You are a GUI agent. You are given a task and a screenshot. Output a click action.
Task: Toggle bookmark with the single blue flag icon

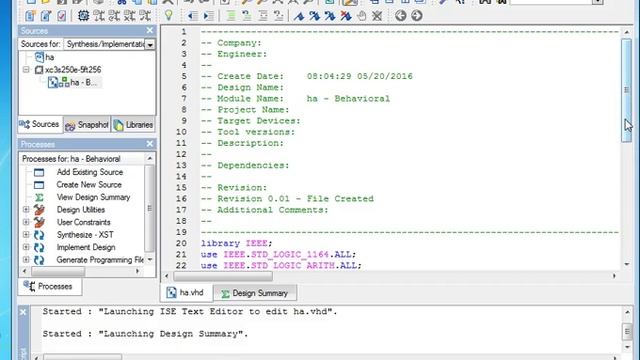click(299, 16)
